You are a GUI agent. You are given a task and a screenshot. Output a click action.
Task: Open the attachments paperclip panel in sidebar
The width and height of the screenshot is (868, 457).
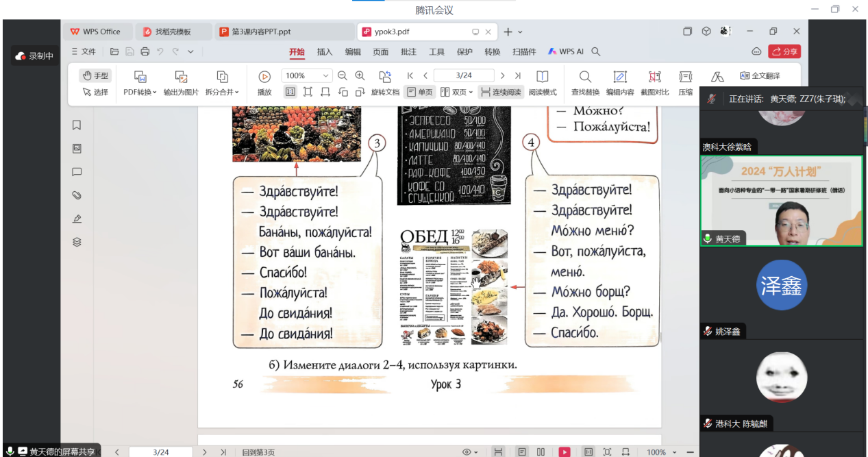coord(77,195)
